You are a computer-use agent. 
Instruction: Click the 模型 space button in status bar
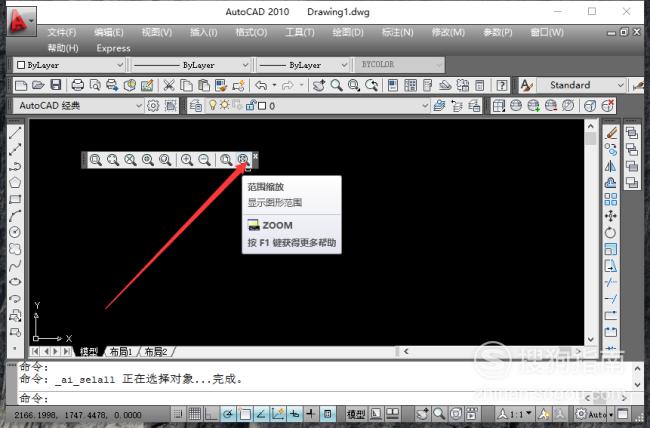click(356, 414)
